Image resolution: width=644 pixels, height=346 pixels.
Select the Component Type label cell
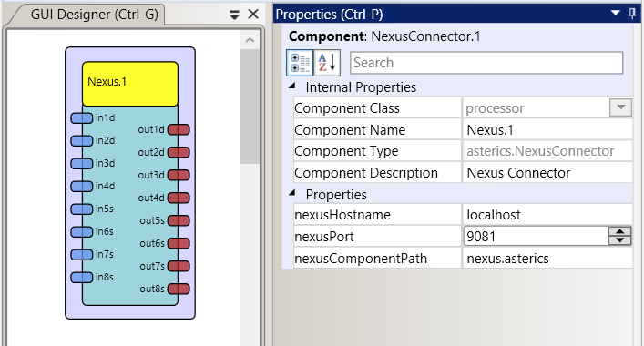pyautogui.click(x=377, y=151)
